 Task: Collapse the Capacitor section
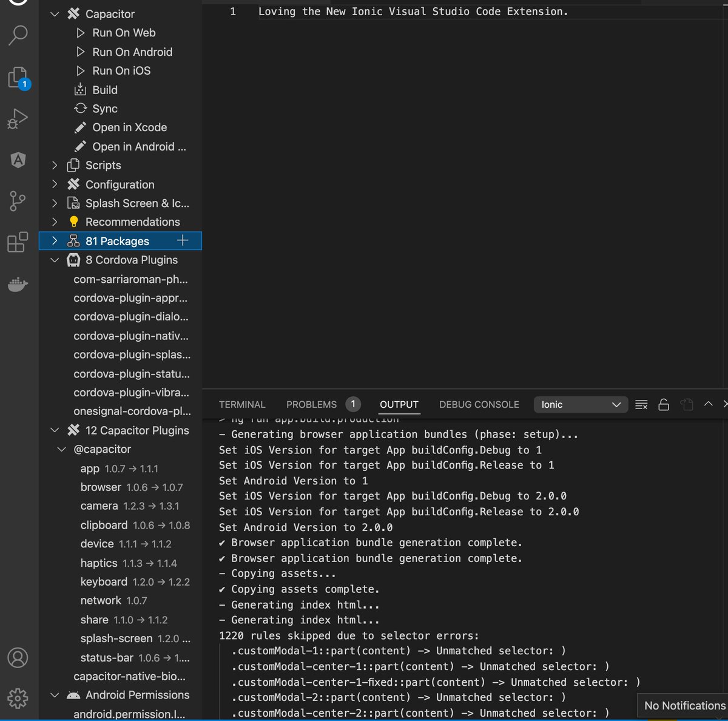click(x=55, y=14)
